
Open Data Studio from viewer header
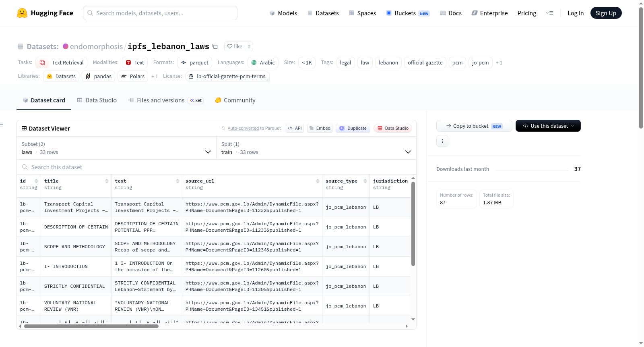(x=393, y=128)
